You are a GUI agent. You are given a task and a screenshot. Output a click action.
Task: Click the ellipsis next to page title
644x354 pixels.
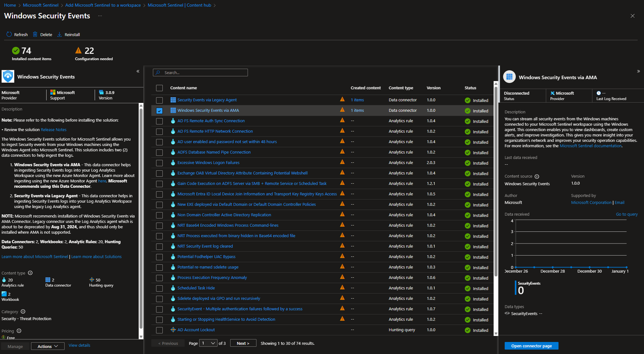(x=100, y=16)
